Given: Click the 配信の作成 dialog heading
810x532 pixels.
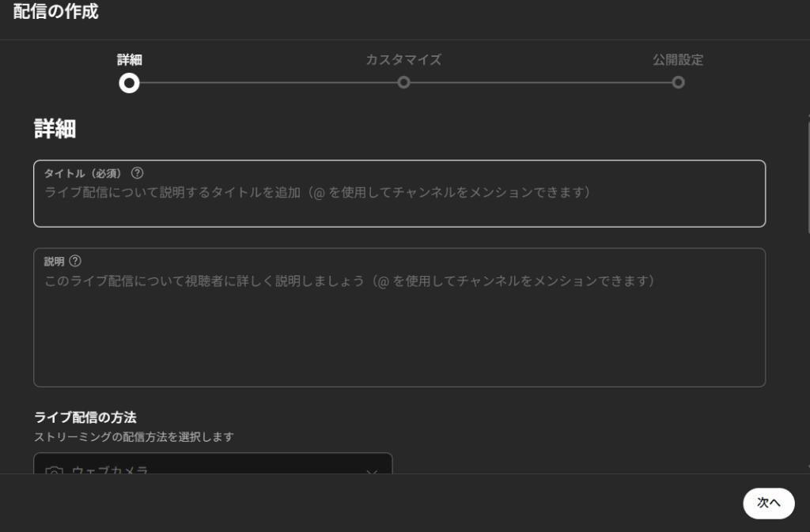Looking at the screenshot, I should 56,11.
